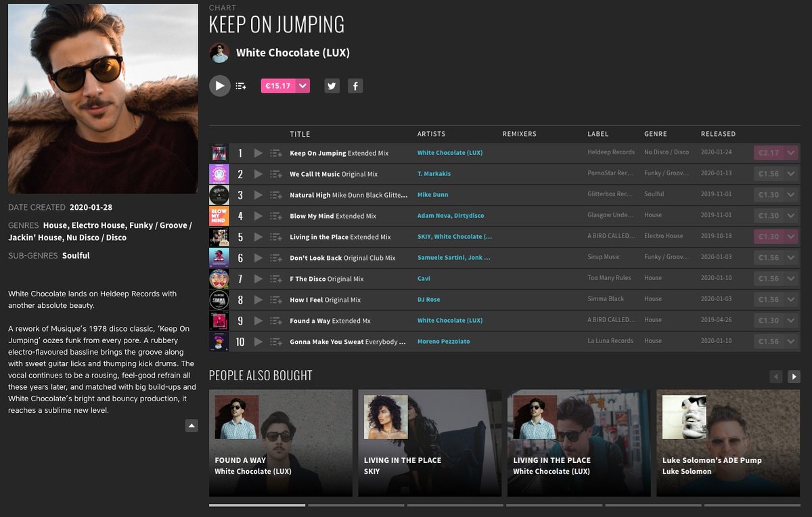Viewport: 812px width, 517px height.
Task: Play track 6 Don't Look Back
Action: tap(258, 258)
